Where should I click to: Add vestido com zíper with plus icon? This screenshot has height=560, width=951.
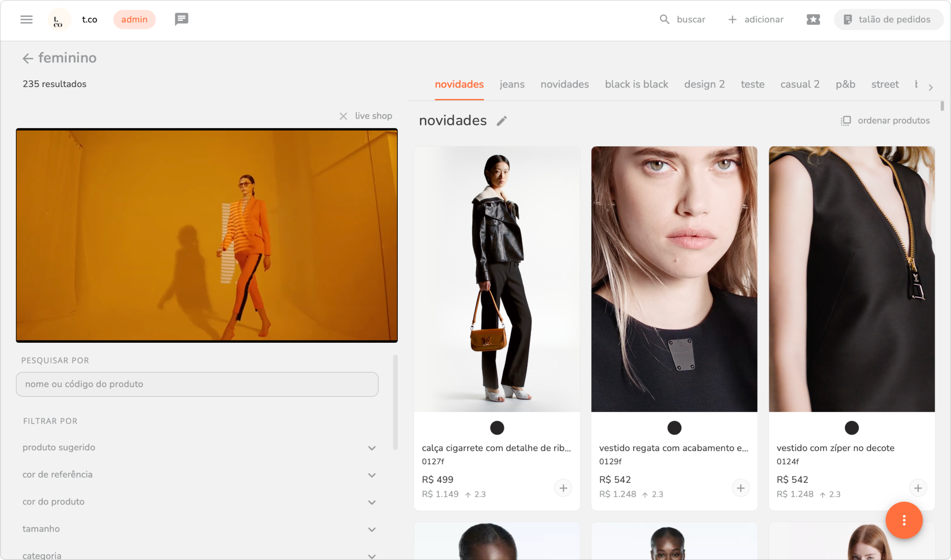918,488
